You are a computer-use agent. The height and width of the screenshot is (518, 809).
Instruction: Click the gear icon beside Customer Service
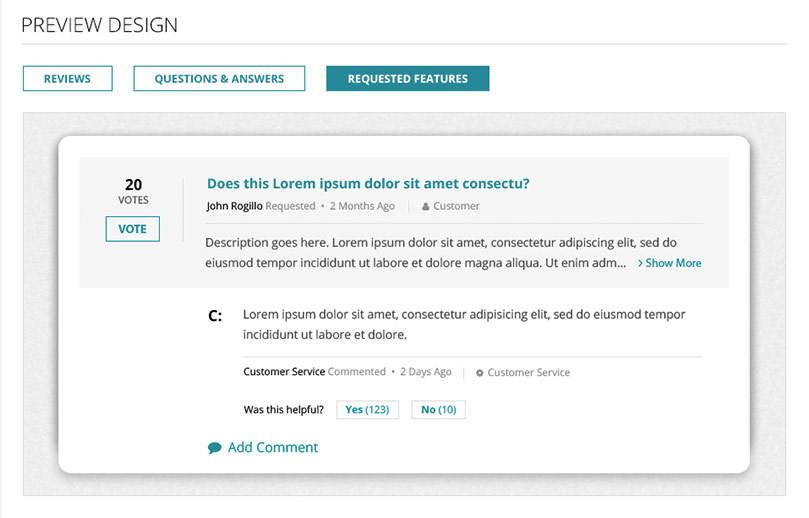point(480,373)
